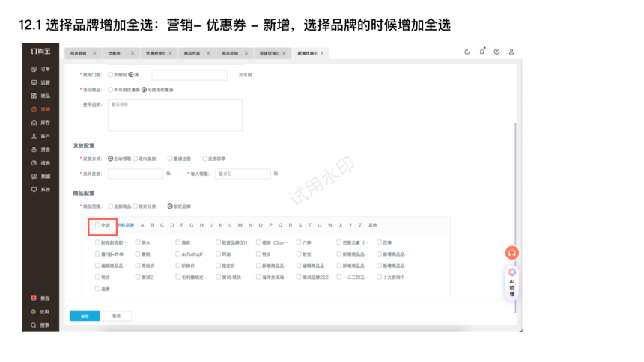Check the 真彩 brand checkbox

(177, 242)
